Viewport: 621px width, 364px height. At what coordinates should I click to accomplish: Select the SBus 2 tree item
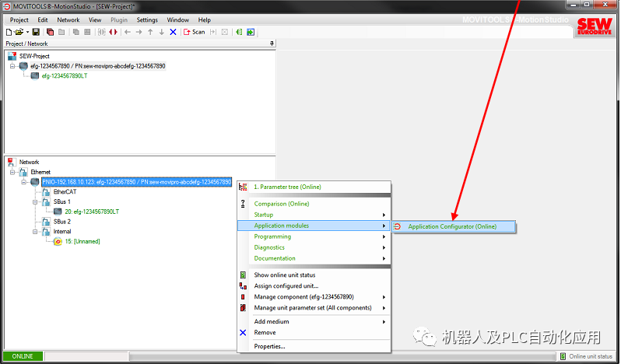point(62,222)
